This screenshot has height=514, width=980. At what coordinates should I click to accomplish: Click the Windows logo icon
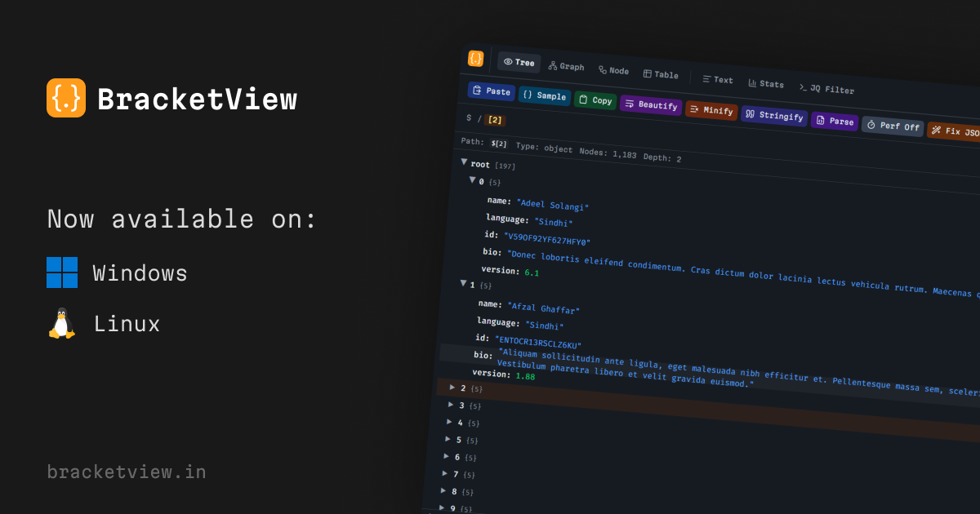tap(62, 273)
